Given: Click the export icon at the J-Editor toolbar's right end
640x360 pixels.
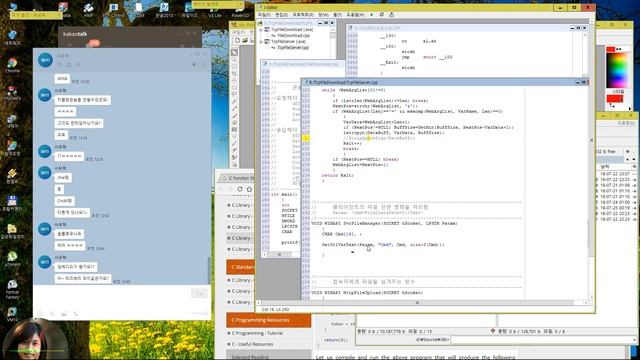Looking at the screenshot, I should pos(391,15).
